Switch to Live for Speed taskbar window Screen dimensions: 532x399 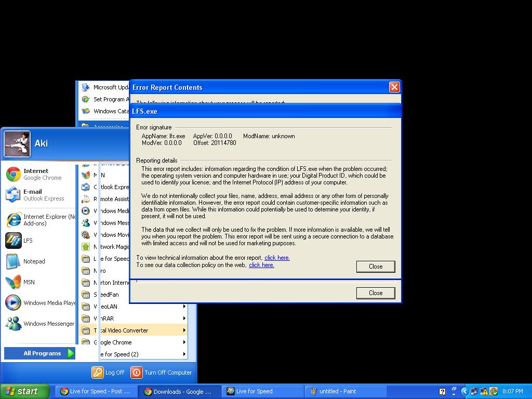point(263,391)
